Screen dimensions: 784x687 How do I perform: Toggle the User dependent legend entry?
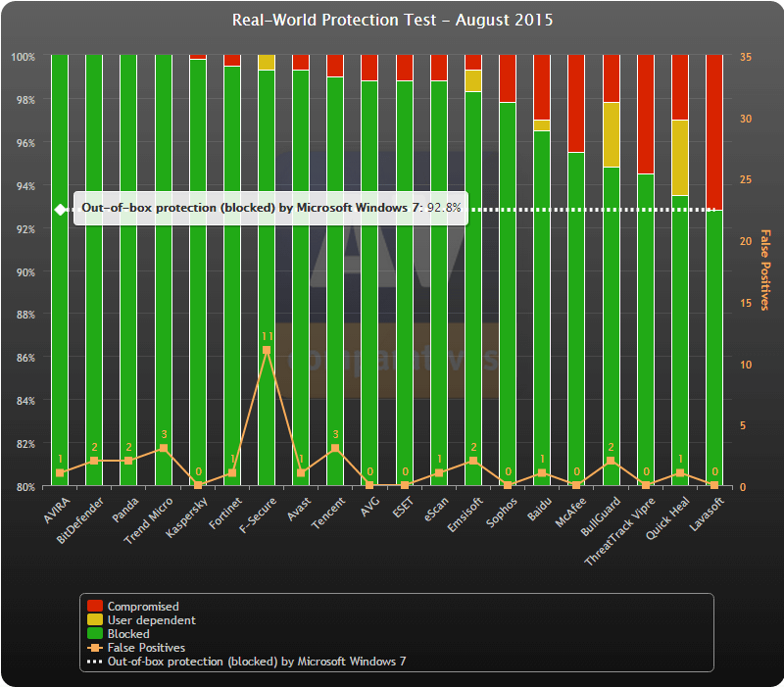click(x=141, y=620)
